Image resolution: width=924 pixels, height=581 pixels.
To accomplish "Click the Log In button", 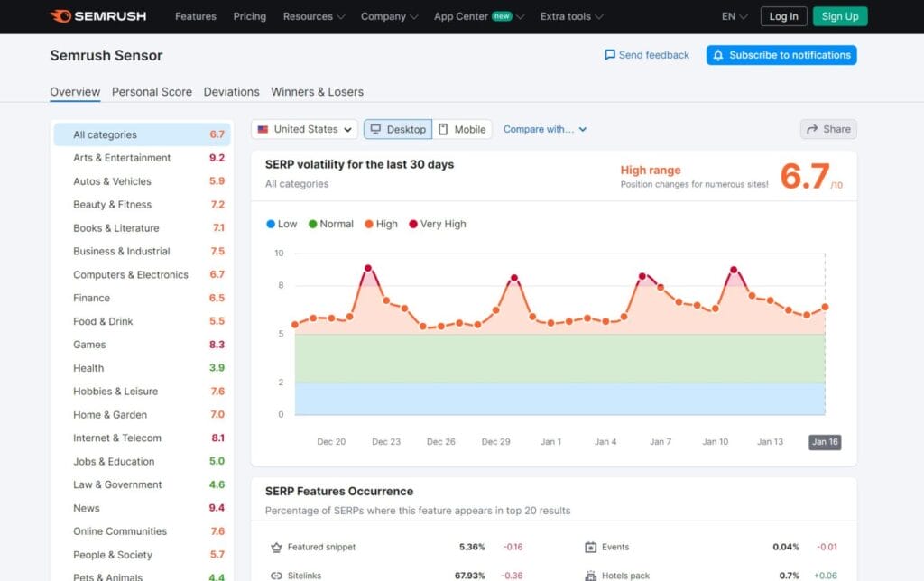I will coord(783,16).
